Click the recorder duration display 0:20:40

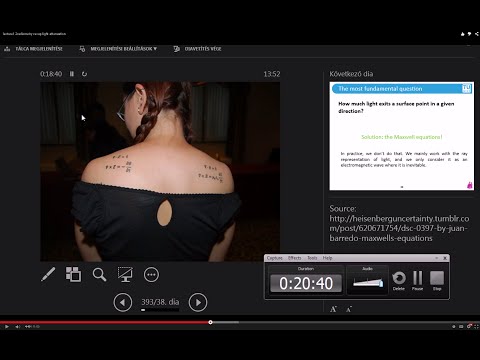[306, 283]
